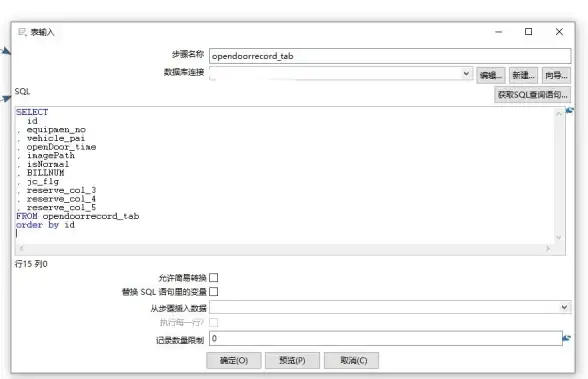Focus the 步骤名称 input field
Screen dimensions: 588x379
(390, 56)
